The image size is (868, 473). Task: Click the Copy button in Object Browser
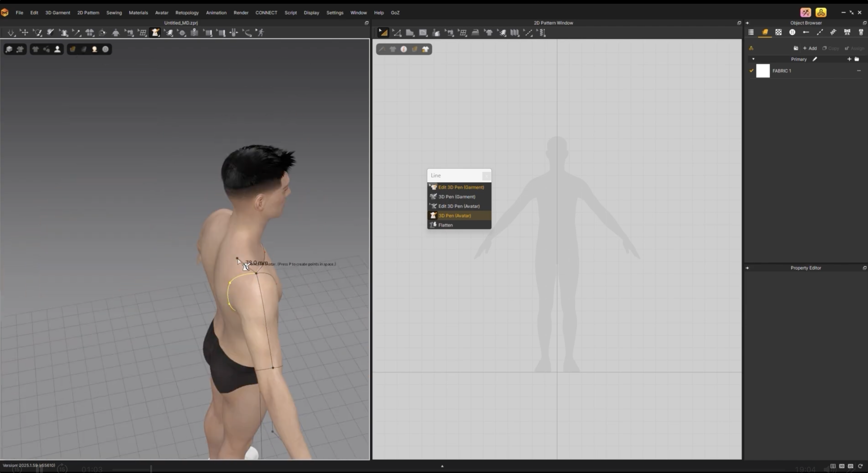[830, 49]
